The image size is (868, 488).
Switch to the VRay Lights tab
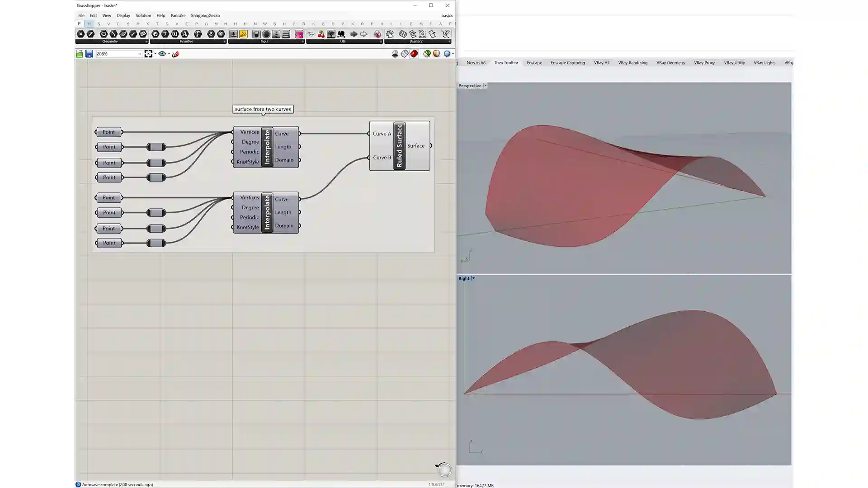pos(764,63)
